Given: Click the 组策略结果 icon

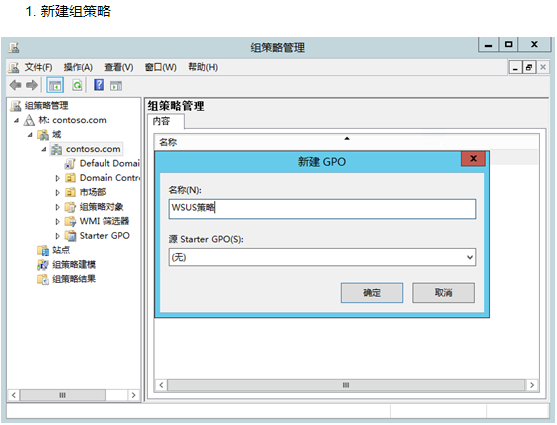Looking at the screenshot, I should [43, 279].
